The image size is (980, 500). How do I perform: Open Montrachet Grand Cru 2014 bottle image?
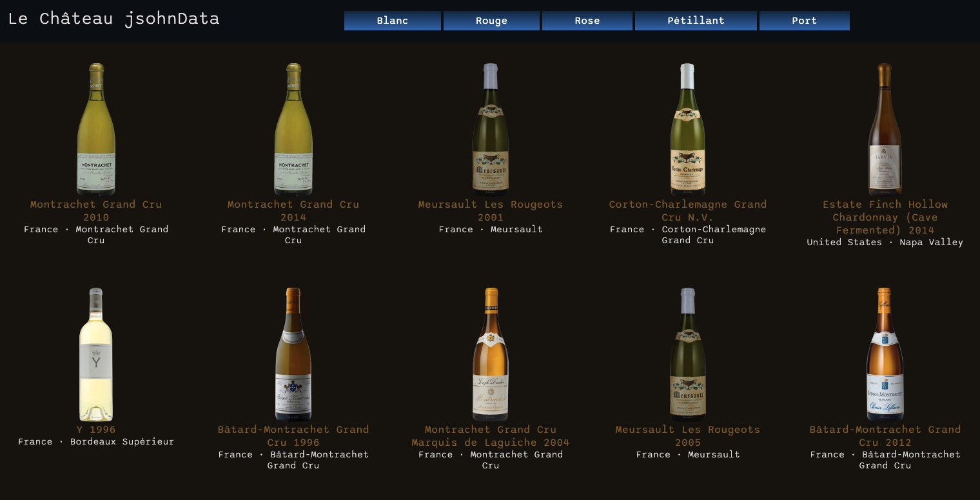(293, 129)
